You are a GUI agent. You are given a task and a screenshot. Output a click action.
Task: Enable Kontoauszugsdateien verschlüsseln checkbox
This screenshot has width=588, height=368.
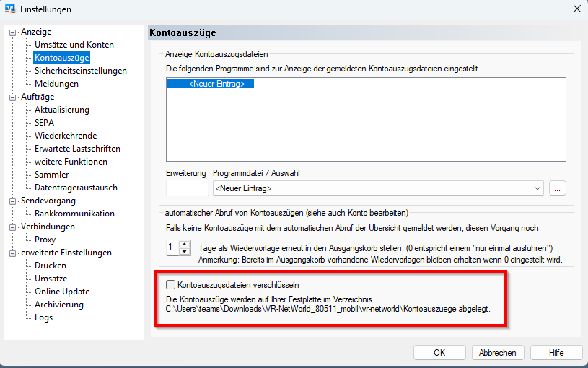(x=171, y=284)
